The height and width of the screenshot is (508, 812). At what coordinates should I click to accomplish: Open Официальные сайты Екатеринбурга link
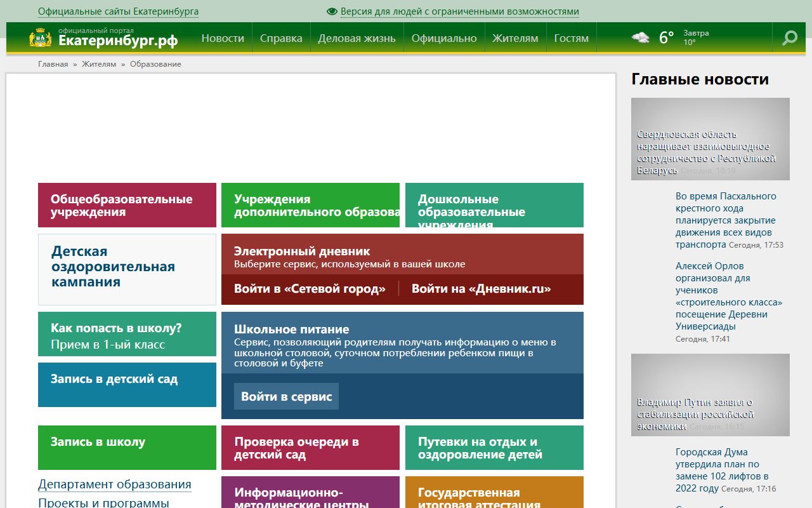pyautogui.click(x=118, y=11)
